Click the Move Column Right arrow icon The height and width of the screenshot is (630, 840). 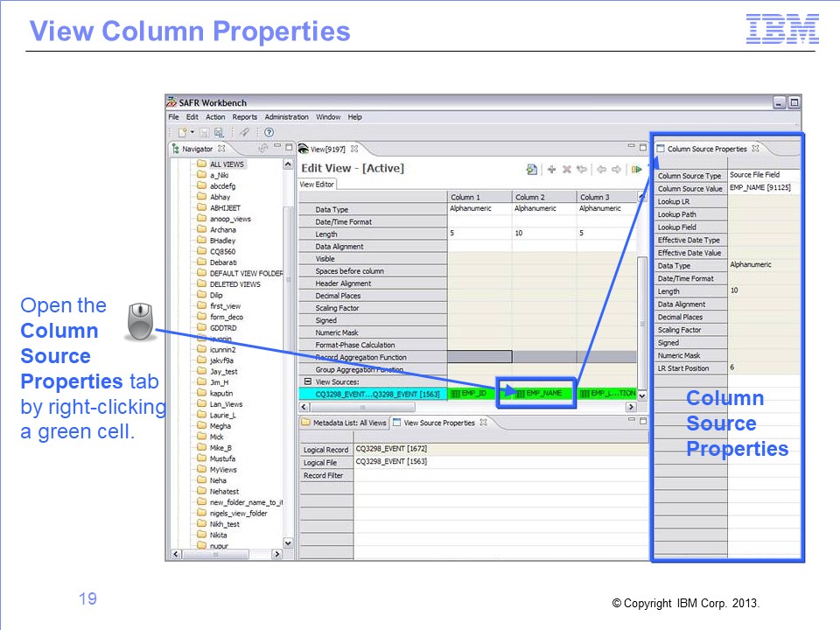617,169
